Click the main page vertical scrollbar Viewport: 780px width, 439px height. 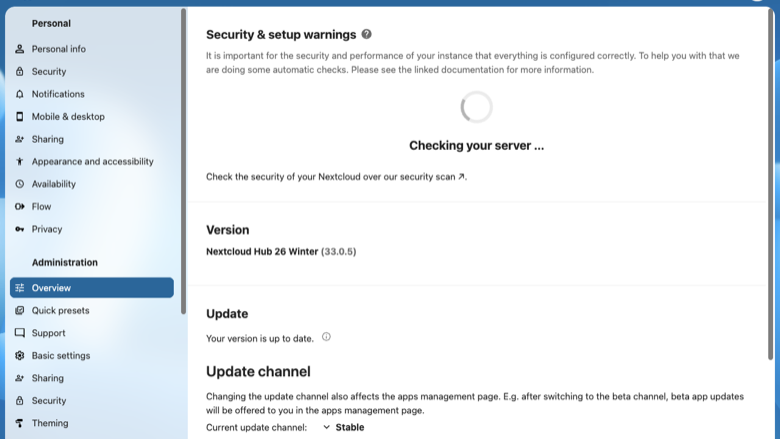[771, 184]
